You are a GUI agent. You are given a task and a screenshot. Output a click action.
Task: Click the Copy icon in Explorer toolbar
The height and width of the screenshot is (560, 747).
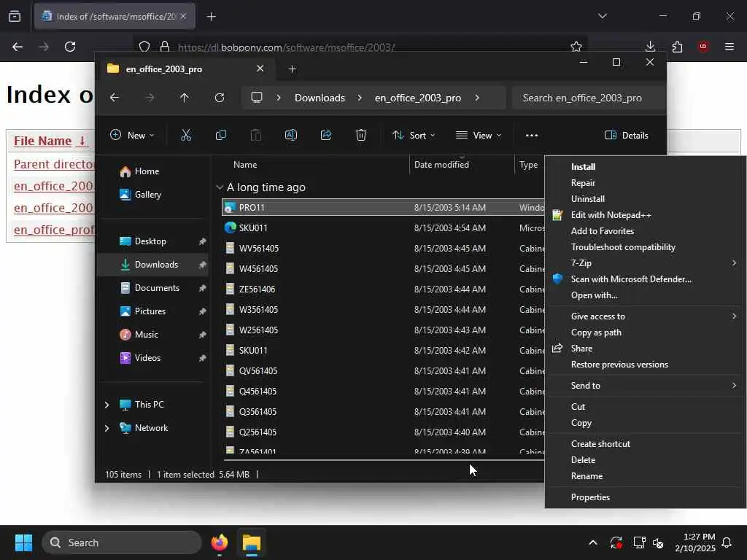coord(220,135)
